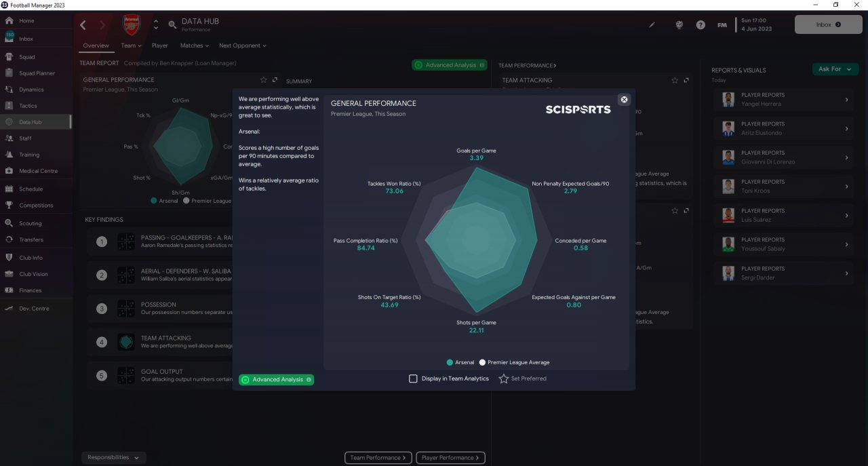Click the club switcher up/down arrows
This screenshot has height=466, width=868.
click(156, 25)
